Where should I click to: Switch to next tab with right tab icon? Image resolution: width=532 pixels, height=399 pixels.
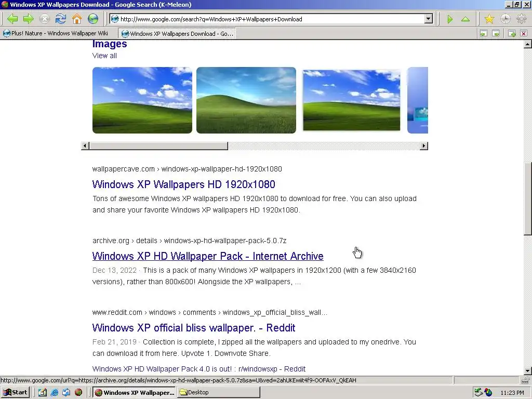coord(496,33)
